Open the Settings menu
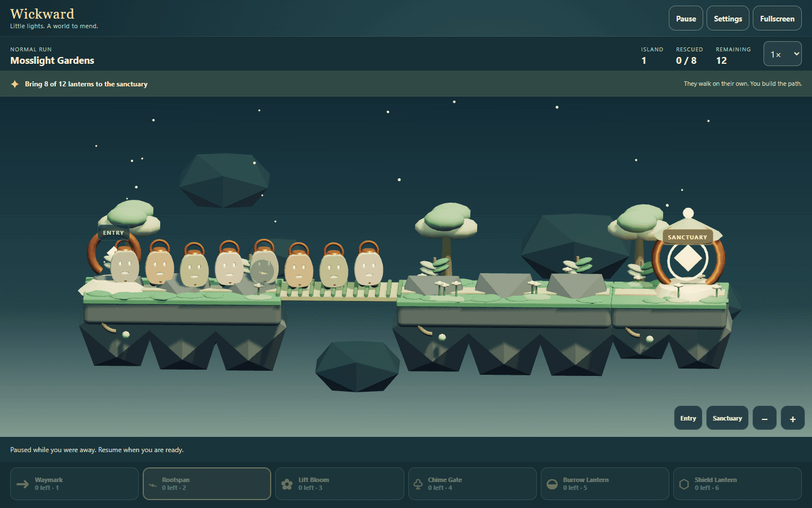The width and height of the screenshot is (812, 508). click(728, 19)
